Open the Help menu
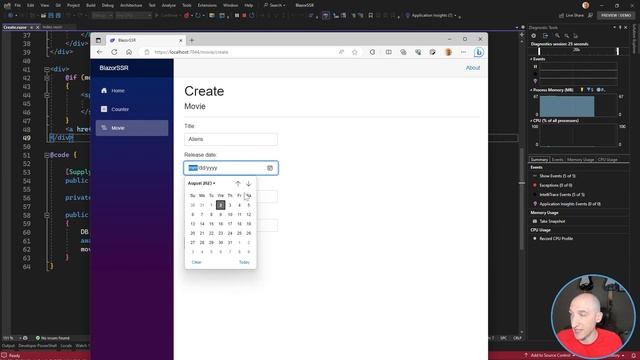 (x=249, y=5)
